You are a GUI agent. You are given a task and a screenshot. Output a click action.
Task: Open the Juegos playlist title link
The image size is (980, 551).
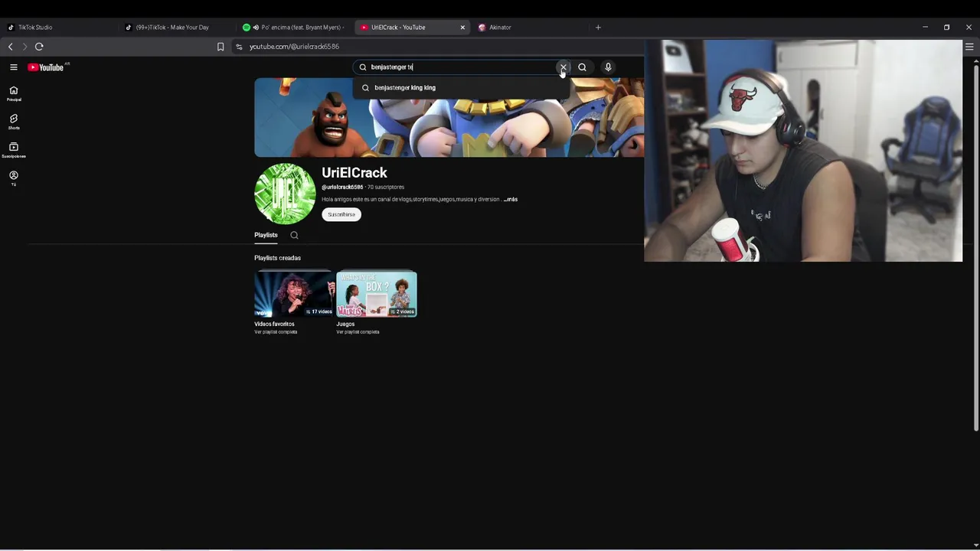[345, 324]
